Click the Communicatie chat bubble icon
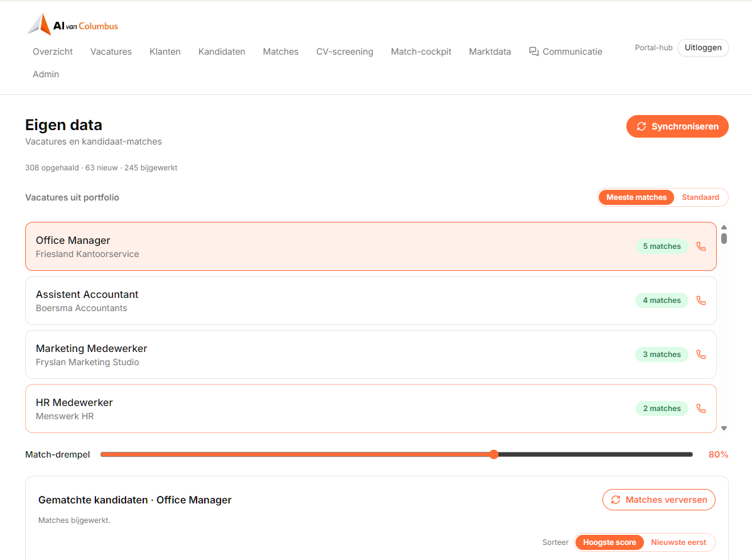The image size is (752, 560). [x=534, y=52]
